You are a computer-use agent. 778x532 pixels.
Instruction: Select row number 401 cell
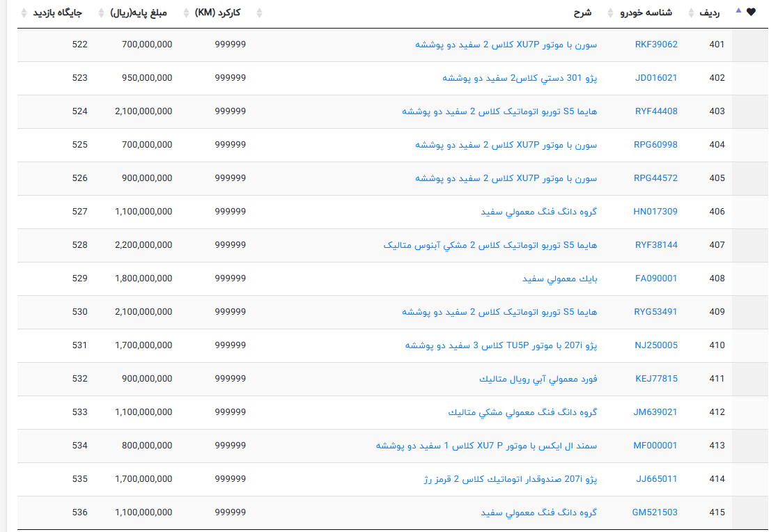coord(717,45)
